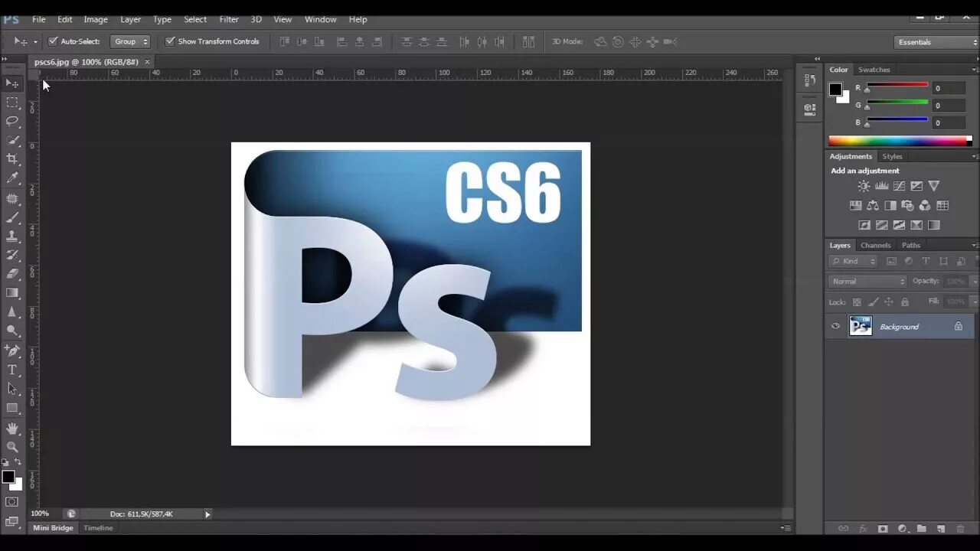
Task: Select the Clone Stamp tool
Action: tap(12, 236)
